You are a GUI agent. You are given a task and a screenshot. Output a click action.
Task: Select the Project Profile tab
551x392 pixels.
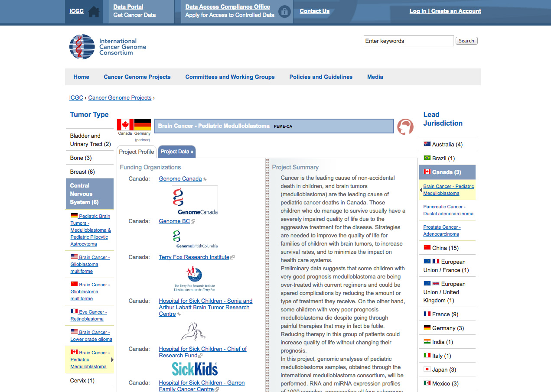[137, 152]
